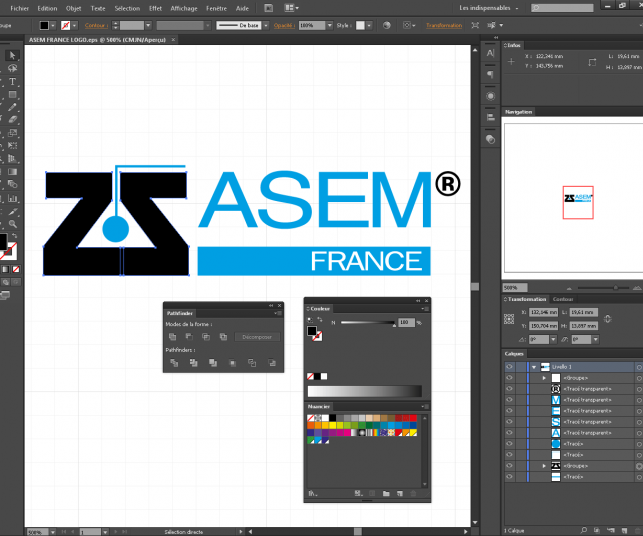This screenshot has width=643, height=536.
Task: Click the Décomposer button in Pathfinder
Action: [x=257, y=337]
